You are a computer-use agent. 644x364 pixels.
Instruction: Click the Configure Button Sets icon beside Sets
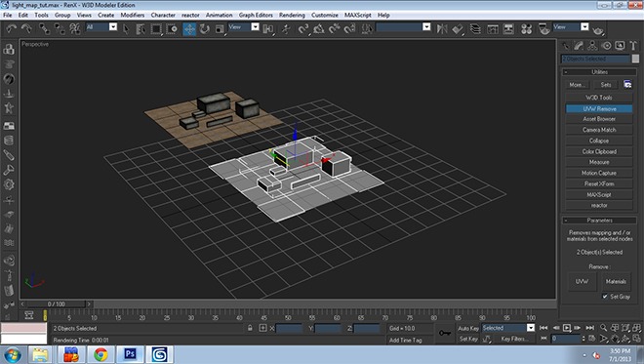pos(627,84)
